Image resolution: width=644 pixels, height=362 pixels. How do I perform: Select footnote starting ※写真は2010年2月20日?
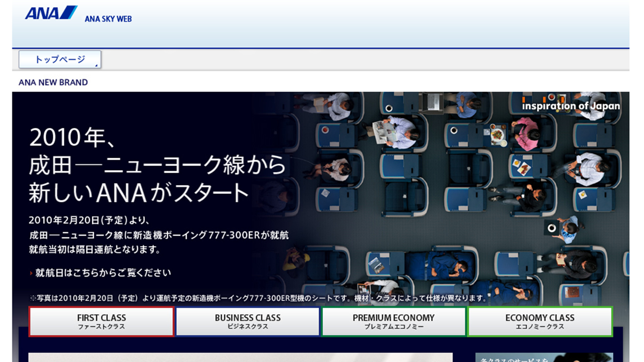(258, 298)
